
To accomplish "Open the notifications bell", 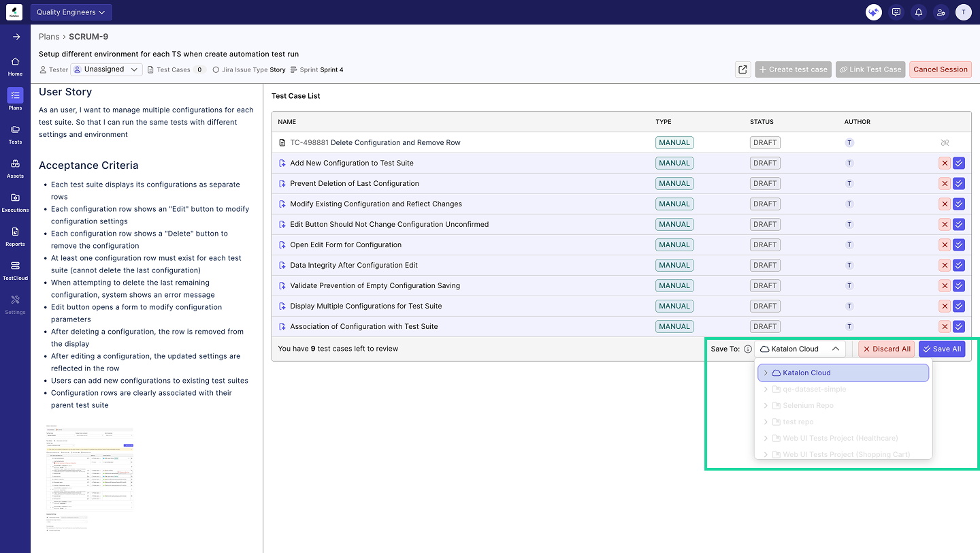I will pos(918,12).
